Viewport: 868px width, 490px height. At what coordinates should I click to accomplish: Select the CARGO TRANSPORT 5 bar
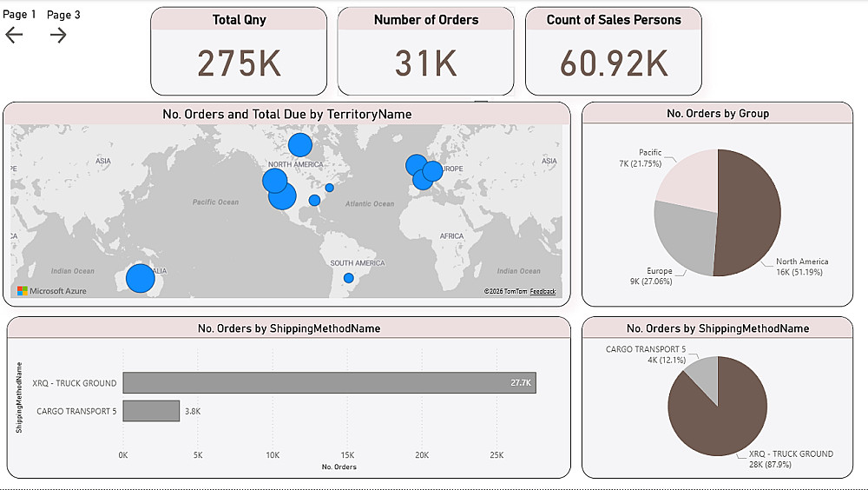click(151, 411)
